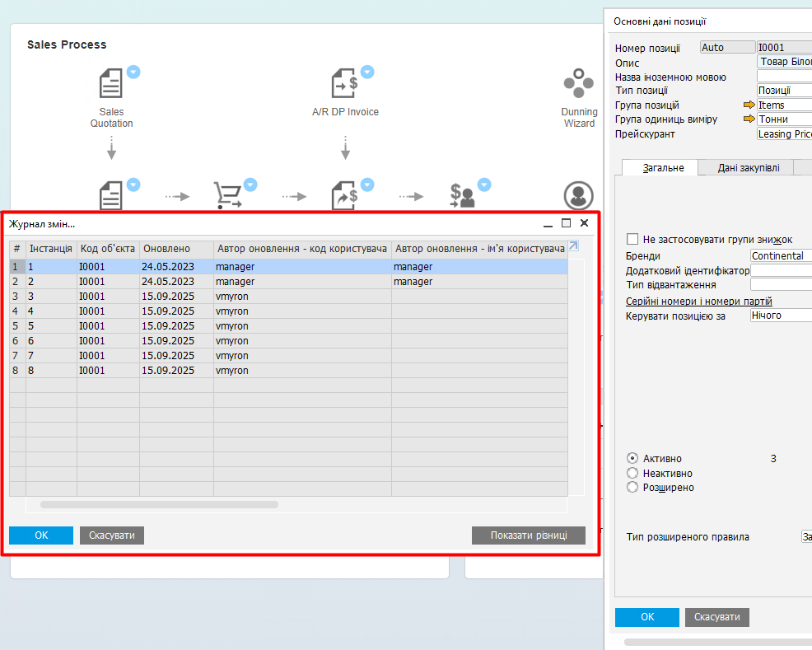This screenshot has height=650, width=812.
Task: Select the Неактивно radio button
Action: coord(632,473)
